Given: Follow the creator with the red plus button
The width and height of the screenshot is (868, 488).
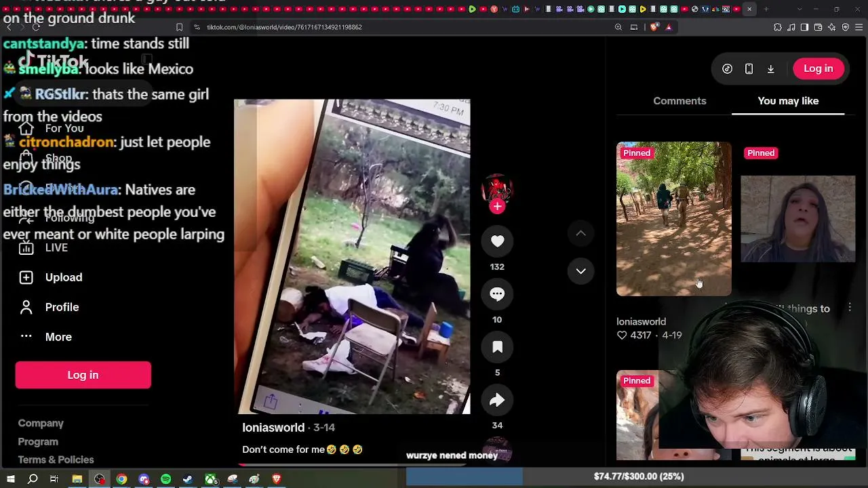Looking at the screenshot, I should [497, 207].
